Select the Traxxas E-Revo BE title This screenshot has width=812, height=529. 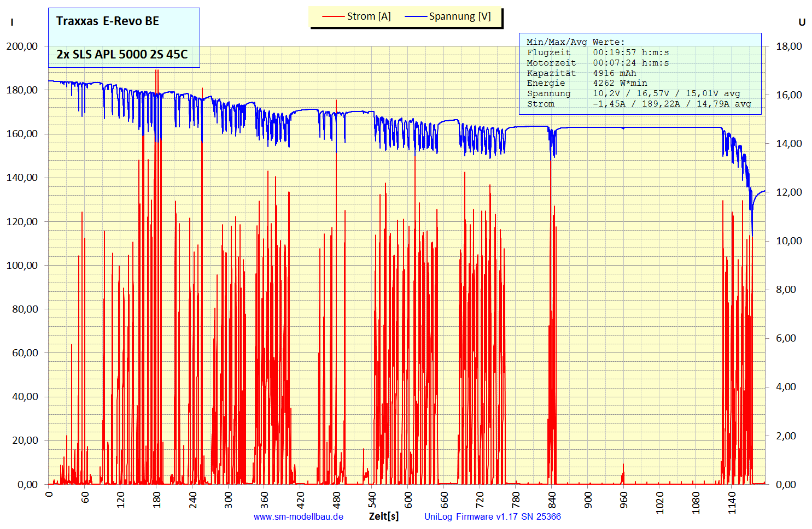point(108,21)
